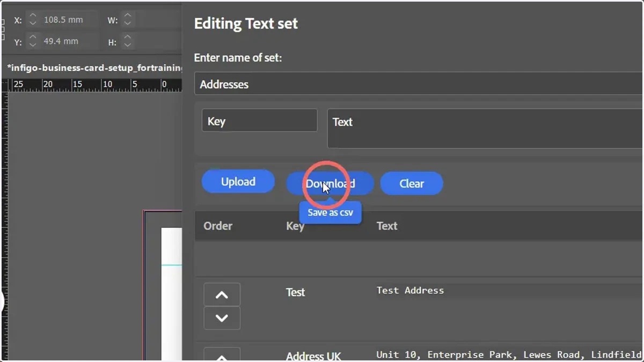Select the 'Unit 10, Enterprise Park' address text
Image resolution: width=644 pixels, height=362 pixels.
tap(509, 354)
